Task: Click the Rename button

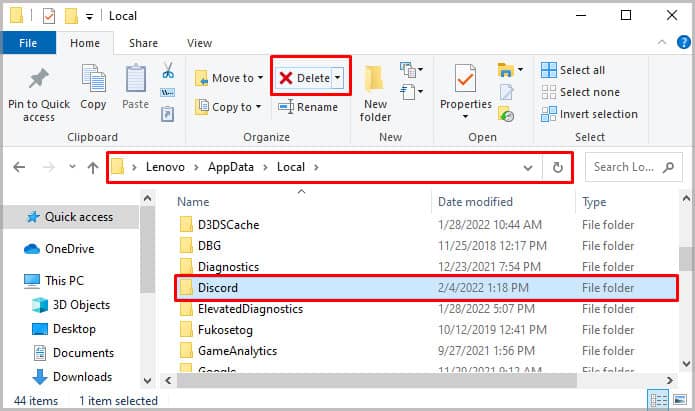Action: (x=308, y=107)
